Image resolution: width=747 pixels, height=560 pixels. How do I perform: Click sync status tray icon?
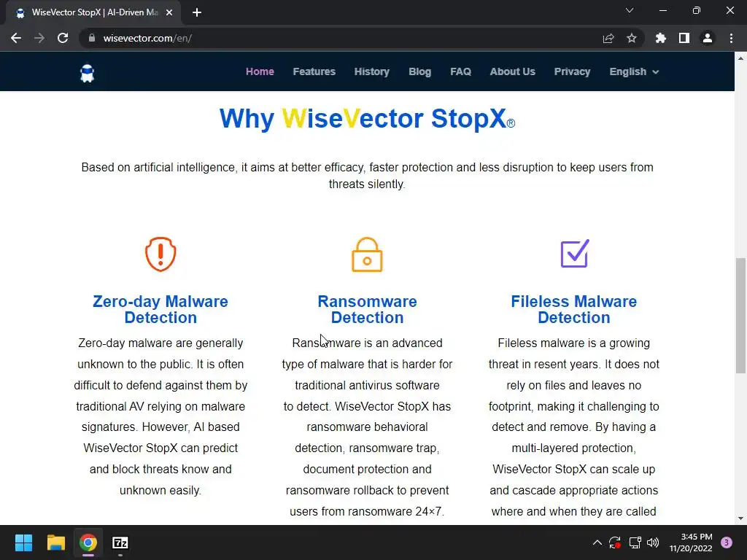click(615, 542)
